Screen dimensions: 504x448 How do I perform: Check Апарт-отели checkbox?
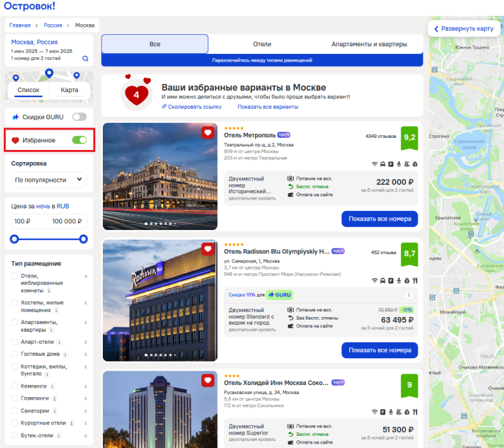point(15,342)
